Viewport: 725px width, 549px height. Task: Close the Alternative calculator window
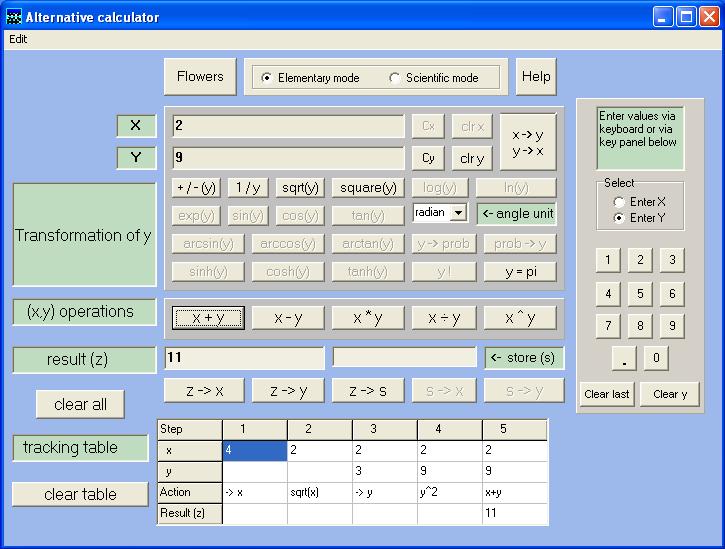[x=709, y=17]
